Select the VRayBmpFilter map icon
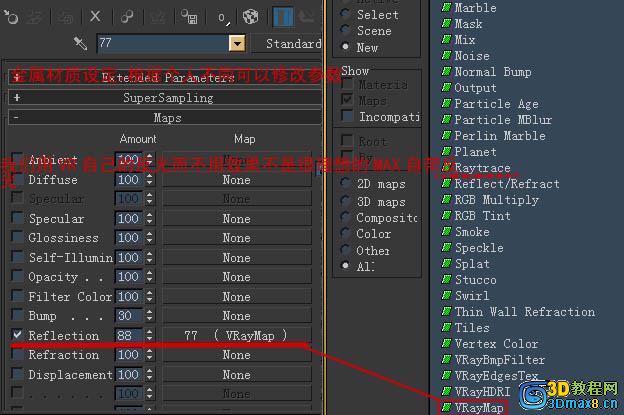Screen dimensions: 624x415 [447, 359]
